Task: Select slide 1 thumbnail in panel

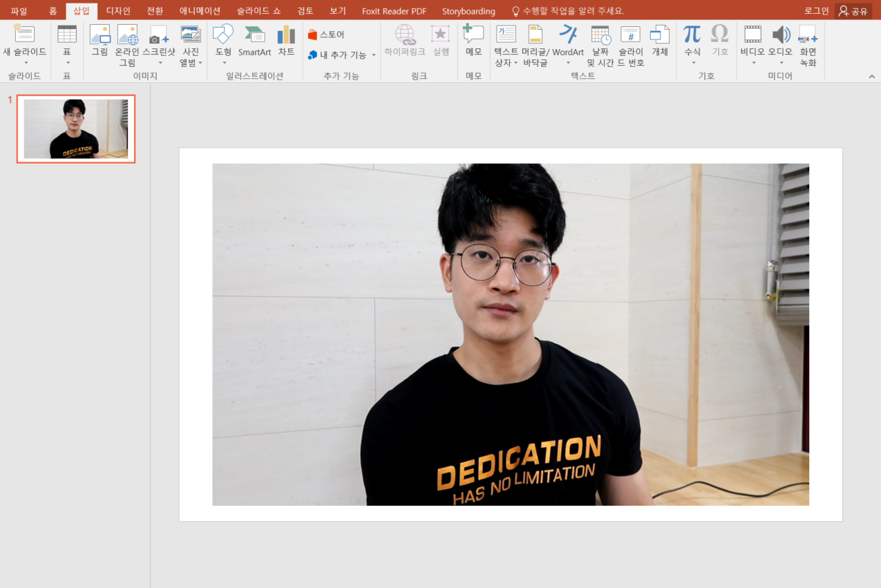Action: [x=76, y=129]
